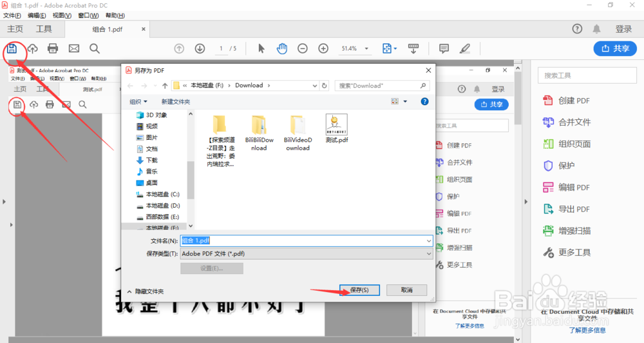Viewport: 644px width, 343px height.
Task: Click the save icon in background Acrobat window
Action: (x=17, y=104)
